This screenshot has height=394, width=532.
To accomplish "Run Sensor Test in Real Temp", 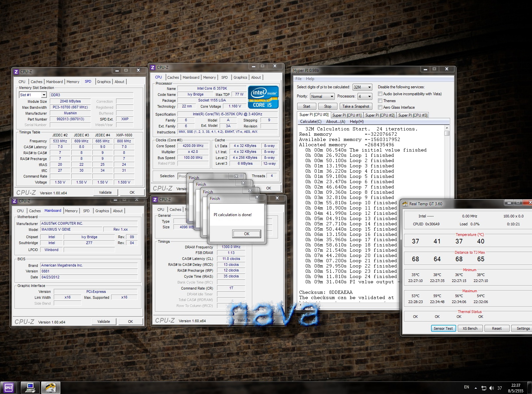I will tap(443, 328).
